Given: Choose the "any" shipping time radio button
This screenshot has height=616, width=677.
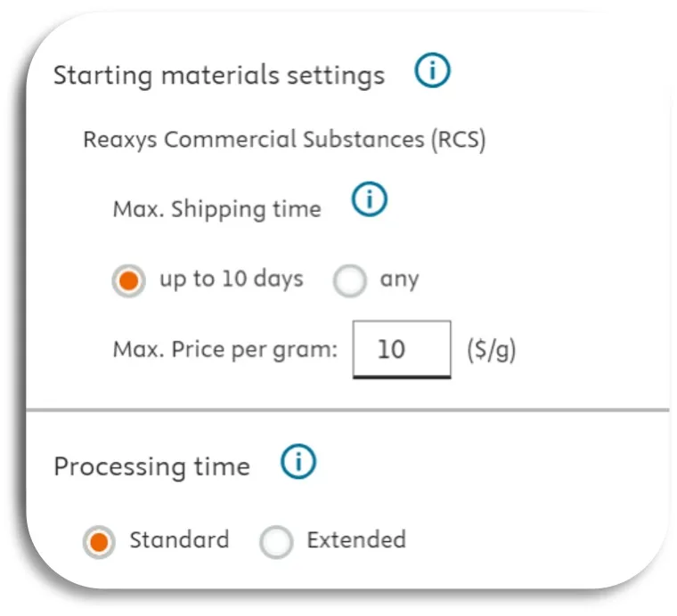Looking at the screenshot, I should click(349, 281).
